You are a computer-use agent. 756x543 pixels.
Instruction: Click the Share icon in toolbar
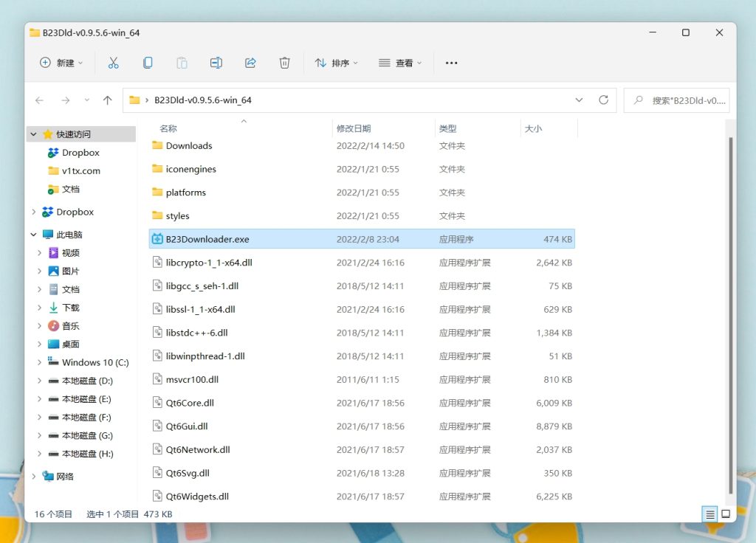(250, 63)
